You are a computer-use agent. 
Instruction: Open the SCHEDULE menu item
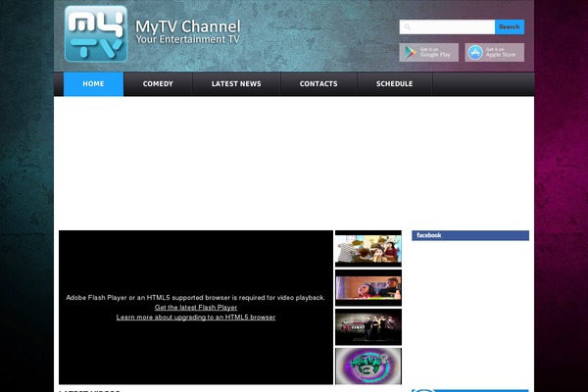(395, 84)
